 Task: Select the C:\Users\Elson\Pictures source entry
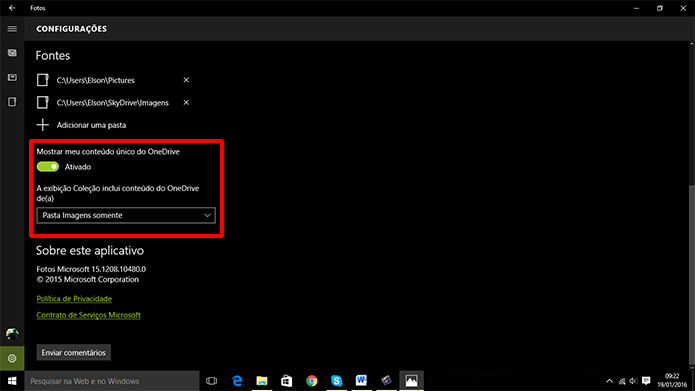tap(95, 80)
